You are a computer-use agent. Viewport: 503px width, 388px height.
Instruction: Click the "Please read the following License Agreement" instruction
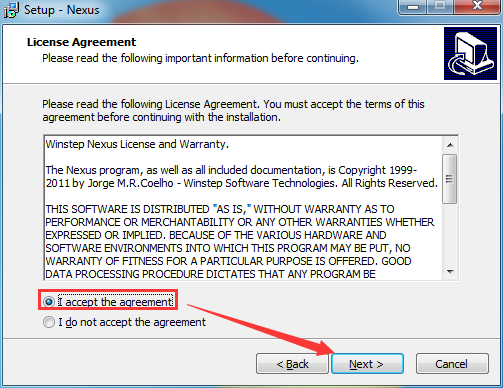pyautogui.click(x=233, y=111)
